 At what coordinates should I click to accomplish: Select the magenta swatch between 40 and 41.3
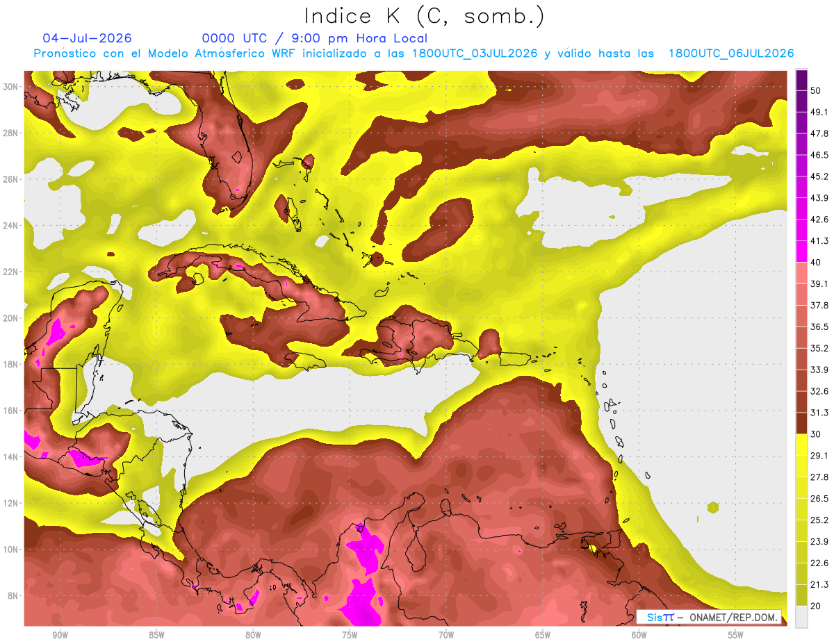(801, 251)
